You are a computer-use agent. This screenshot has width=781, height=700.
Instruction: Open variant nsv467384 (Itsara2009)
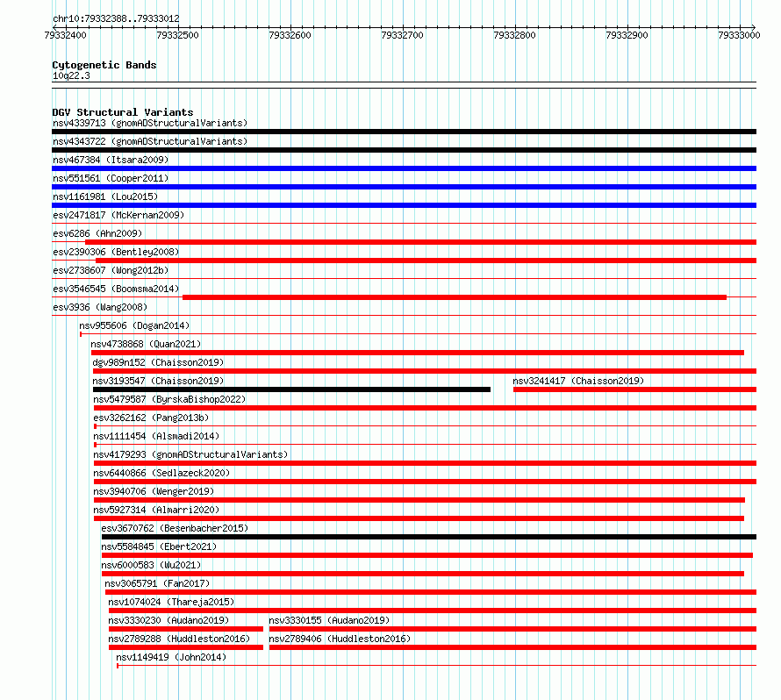pos(111,160)
